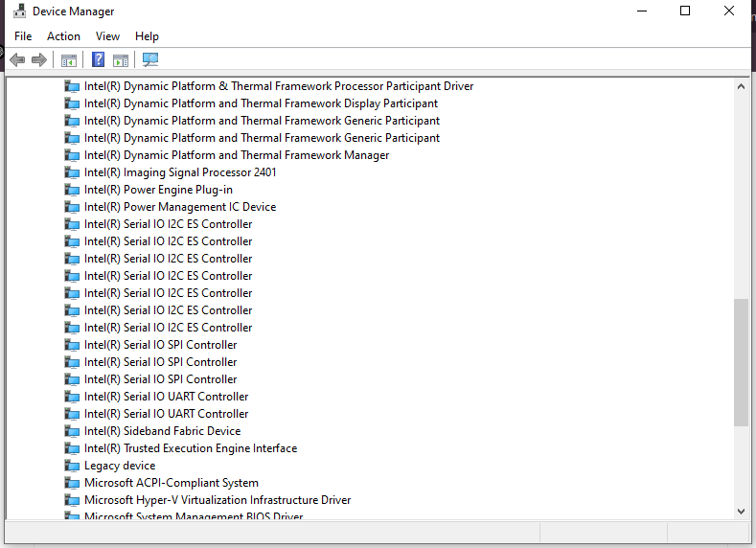Click the icon beside Intel Sideband Fabric Device
Screen dimensions: 756x548
[72, 431]
